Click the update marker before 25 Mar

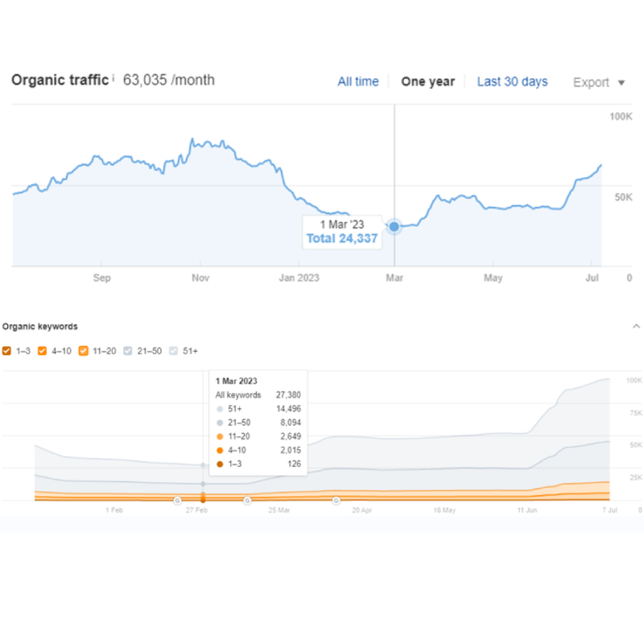click(x=247, y=500)
